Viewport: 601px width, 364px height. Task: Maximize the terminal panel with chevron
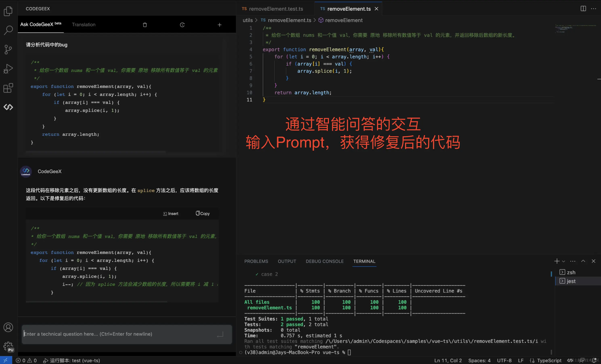click(x=583, y=261)
